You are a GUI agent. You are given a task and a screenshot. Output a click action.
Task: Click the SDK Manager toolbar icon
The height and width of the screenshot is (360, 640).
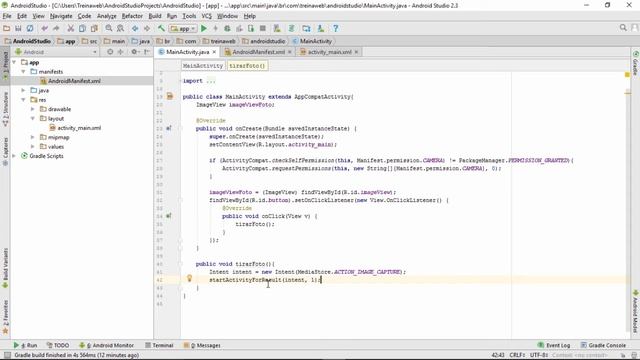321,29
